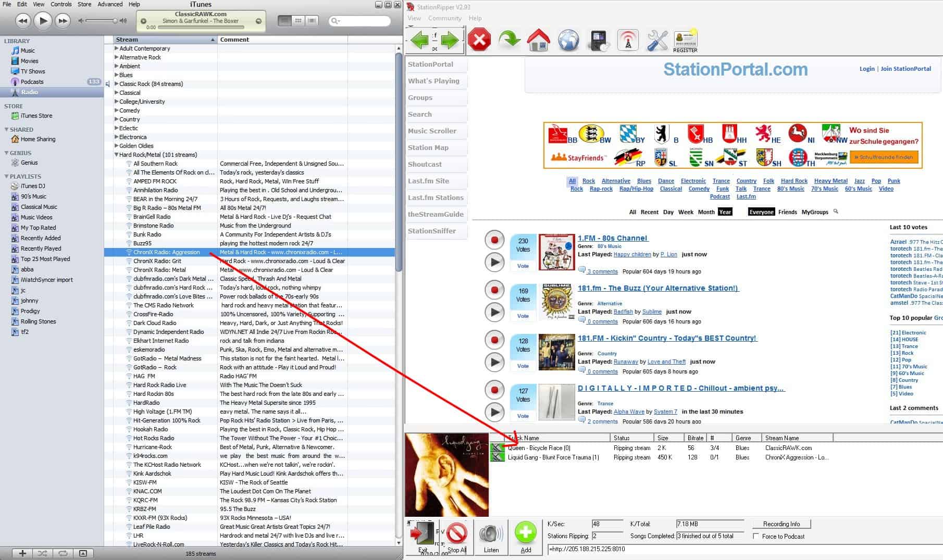Click the Exit door icon in StationRipper

click(x=422, y=536)
